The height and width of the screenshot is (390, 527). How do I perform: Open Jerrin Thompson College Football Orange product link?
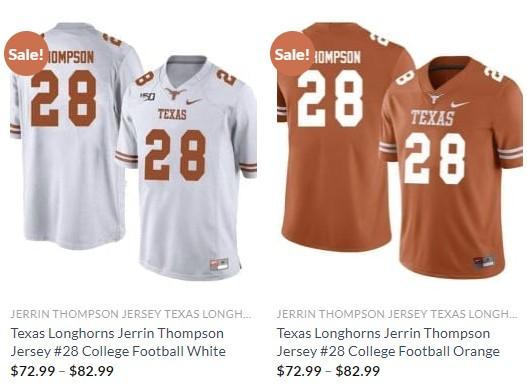tap(388, 342)
